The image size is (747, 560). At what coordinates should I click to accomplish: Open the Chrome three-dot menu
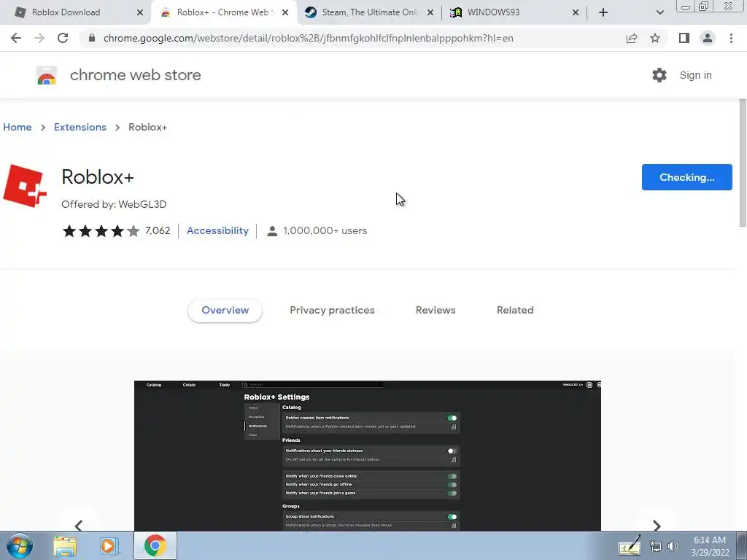731,38
